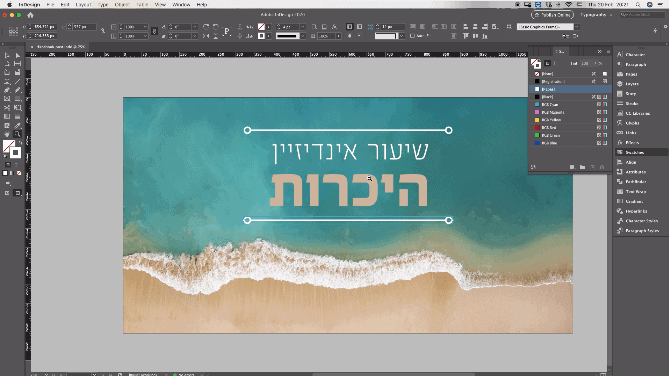Select the [Black] swatch

pos(569,97)
